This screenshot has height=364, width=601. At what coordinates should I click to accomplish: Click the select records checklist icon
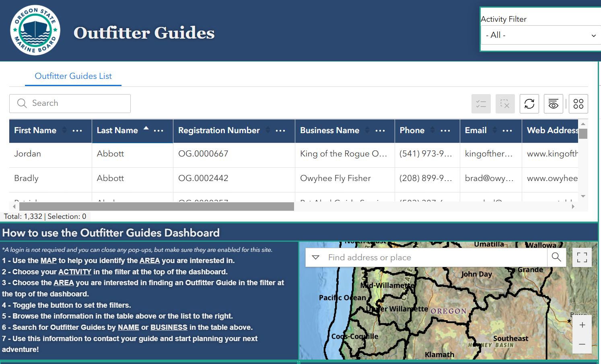481,103
